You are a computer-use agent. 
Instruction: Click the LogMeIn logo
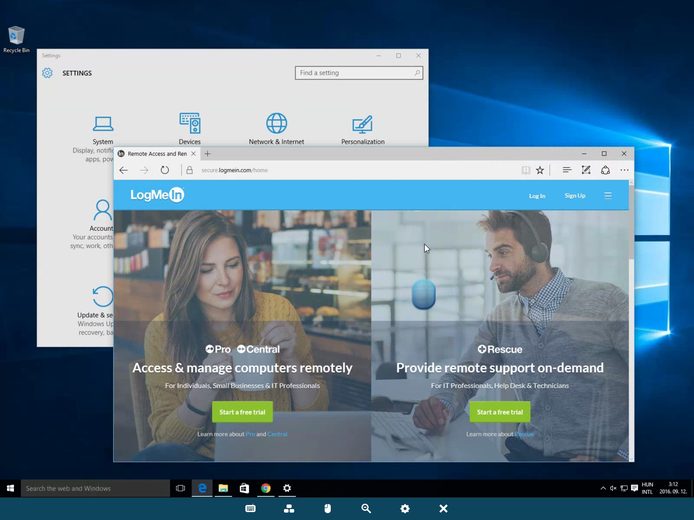(x=157, y=195)
